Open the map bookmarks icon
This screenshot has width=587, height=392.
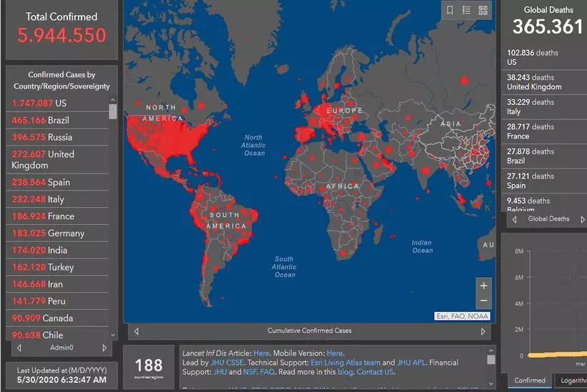450,10
